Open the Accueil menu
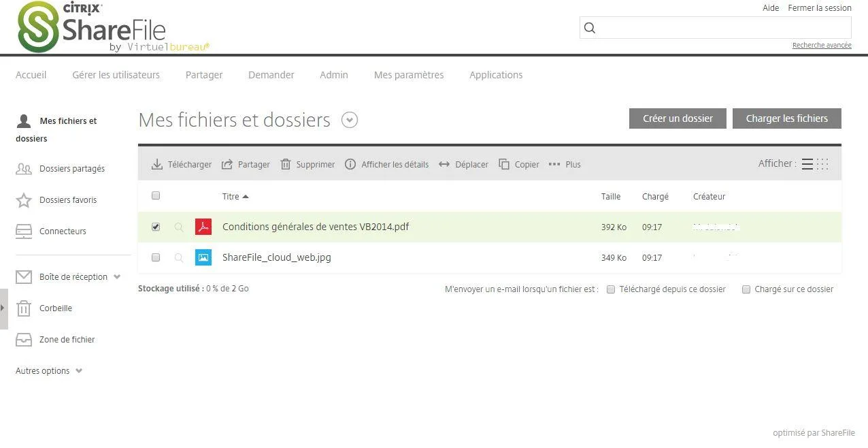Viewport: 868px width, 448px height. 31,75
